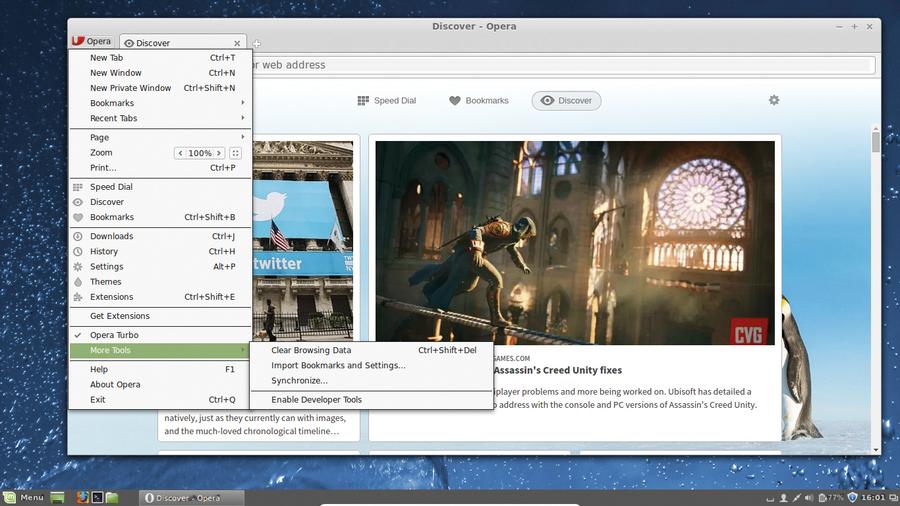This screenshot has height=506, width=900.
Task: Open a New Private Window
Action: click(x=161, y=88)
